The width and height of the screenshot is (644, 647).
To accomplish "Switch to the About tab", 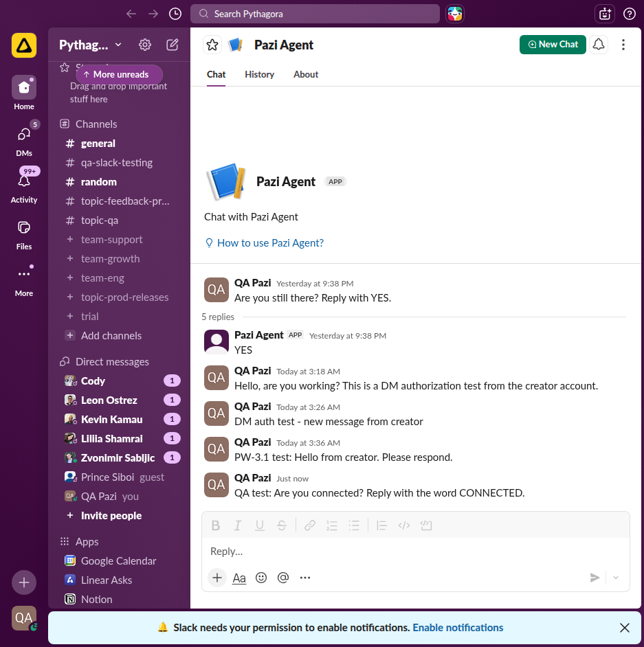I will [x=305, y=74].
